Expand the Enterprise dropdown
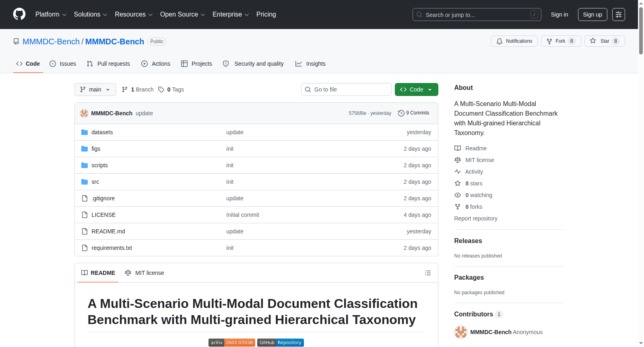The image size is (644, 347). (x=231, y=15)
